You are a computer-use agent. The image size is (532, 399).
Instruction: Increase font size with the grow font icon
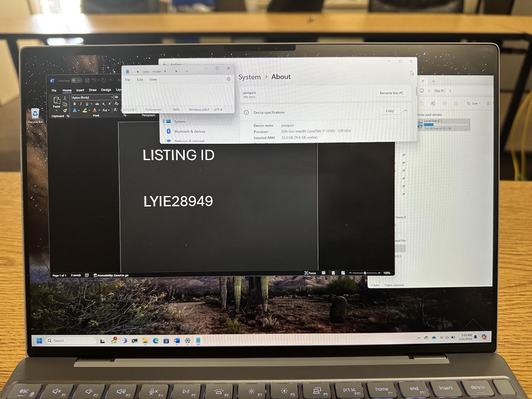(x=115, y=109)
